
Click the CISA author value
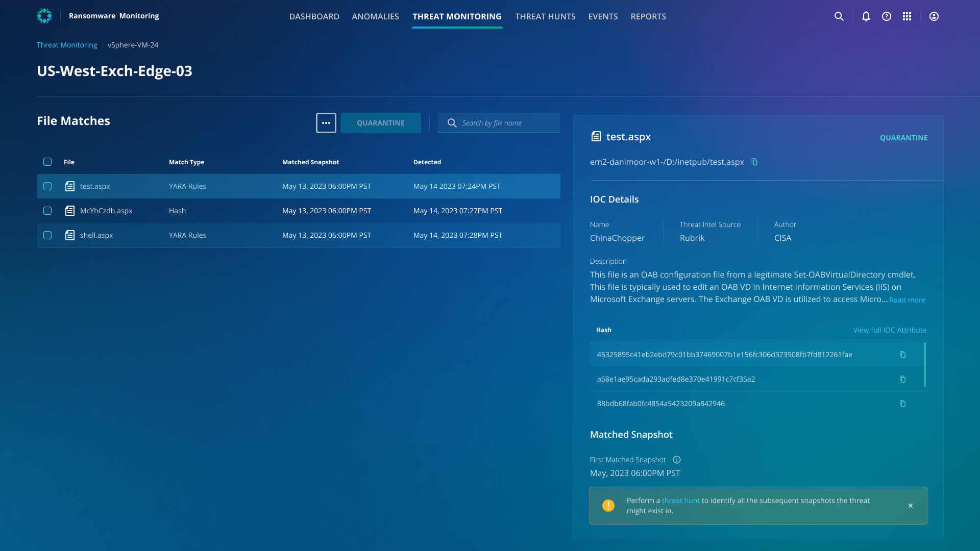(782, 238)
